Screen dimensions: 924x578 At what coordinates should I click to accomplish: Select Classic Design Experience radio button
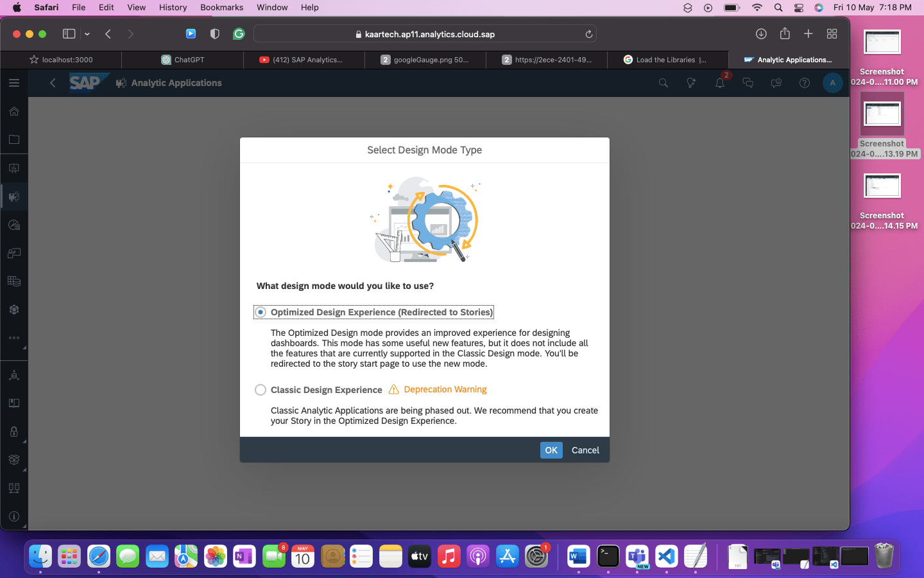click(x=261, y=390)
